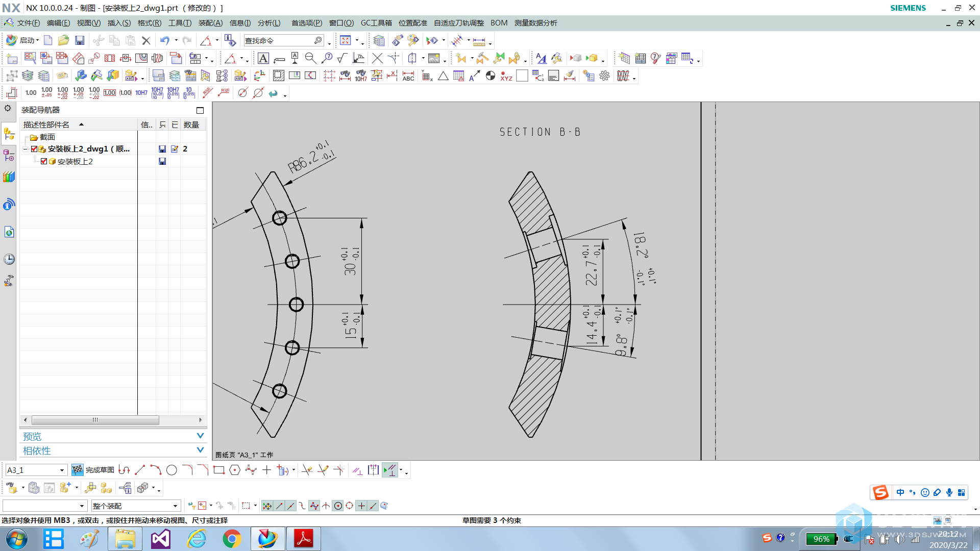Open the Reuse Library sidebar tab
The image size is (980, 551).
9,177
